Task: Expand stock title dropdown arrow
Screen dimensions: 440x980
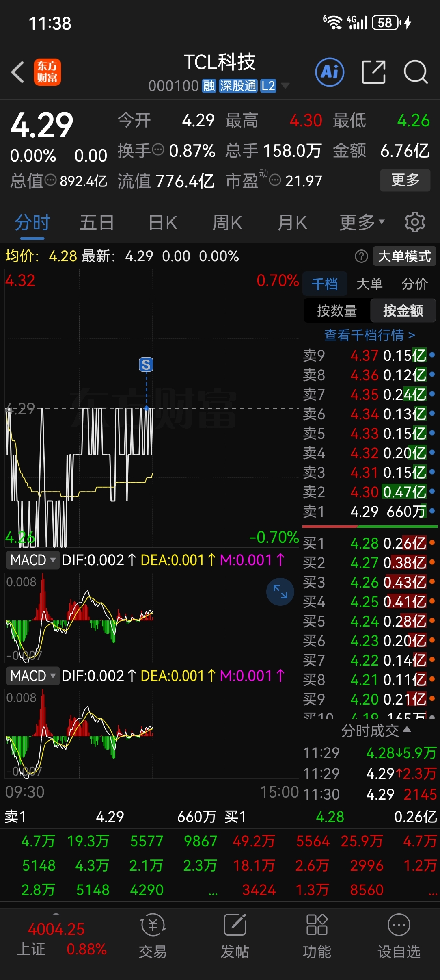Action: pyautogui.click(x=285, y=86)
